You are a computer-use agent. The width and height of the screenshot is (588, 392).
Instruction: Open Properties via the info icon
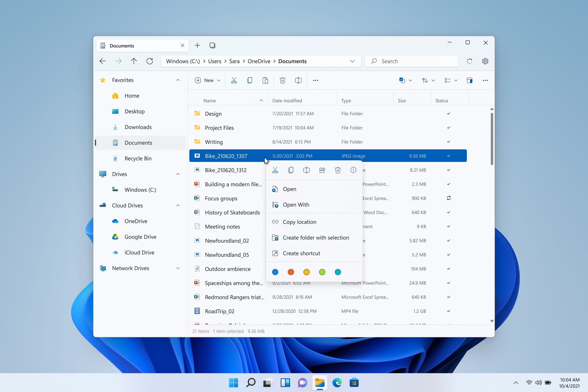pyautogui.click(x=353, y=170)
